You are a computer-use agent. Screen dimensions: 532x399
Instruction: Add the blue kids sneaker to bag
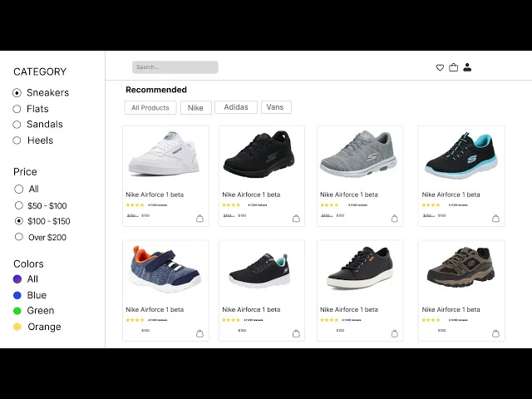199,333
